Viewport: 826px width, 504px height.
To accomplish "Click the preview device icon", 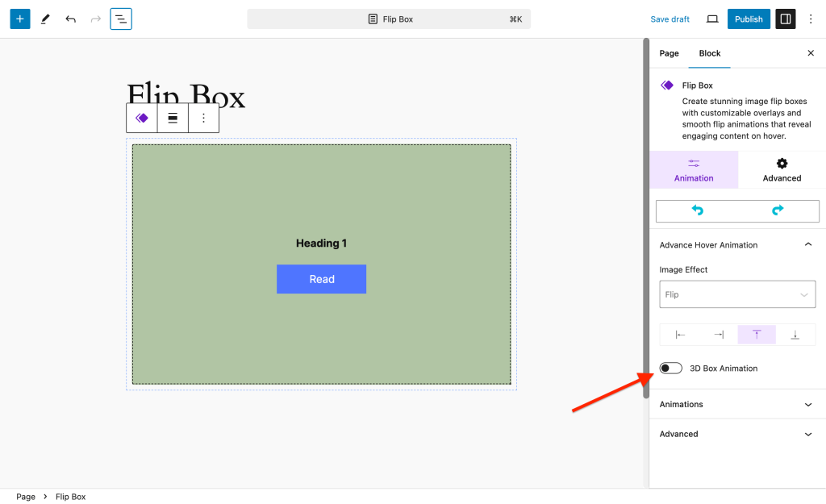I will [712, 19].
